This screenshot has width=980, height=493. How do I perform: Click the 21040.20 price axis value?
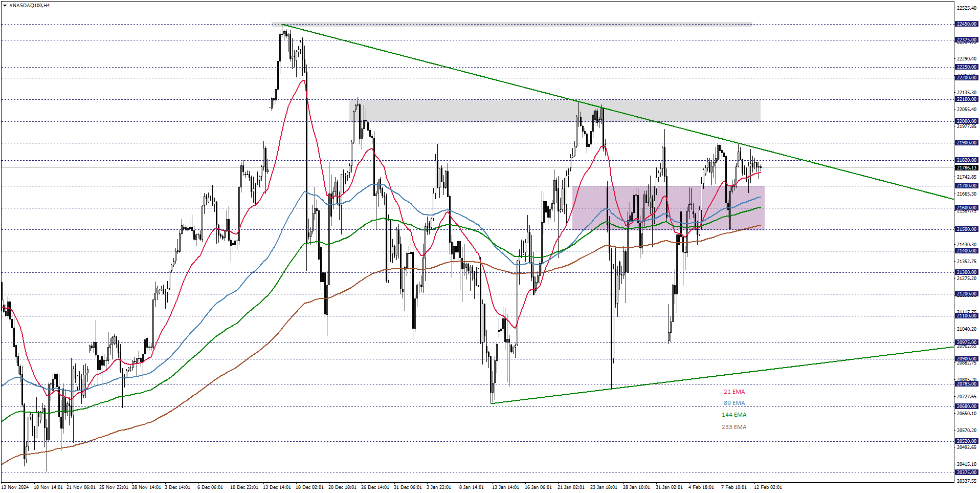click(967, 329)
